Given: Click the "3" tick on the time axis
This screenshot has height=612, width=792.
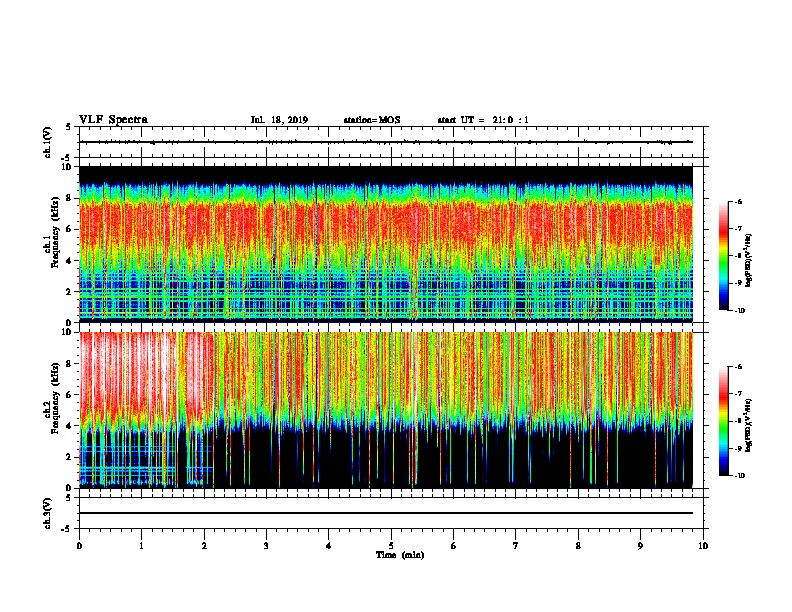Looking at the screenshot, I should coord(266,546).
